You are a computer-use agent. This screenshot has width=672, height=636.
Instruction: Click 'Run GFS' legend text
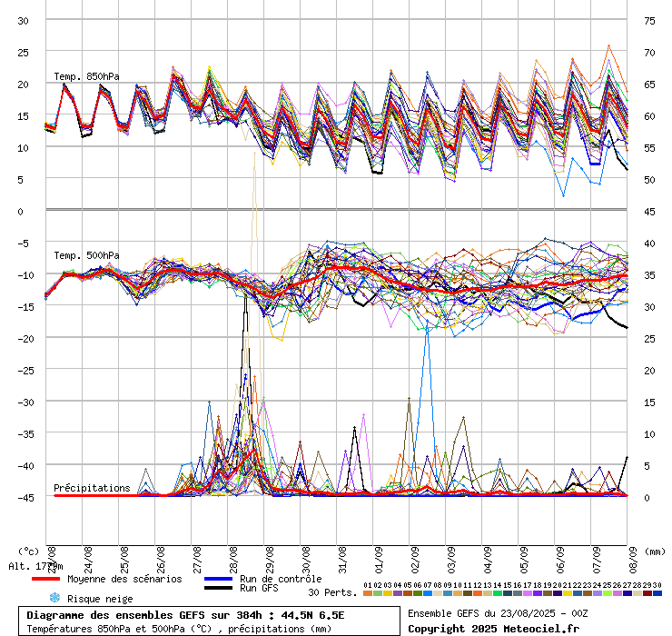pos(259,588)
